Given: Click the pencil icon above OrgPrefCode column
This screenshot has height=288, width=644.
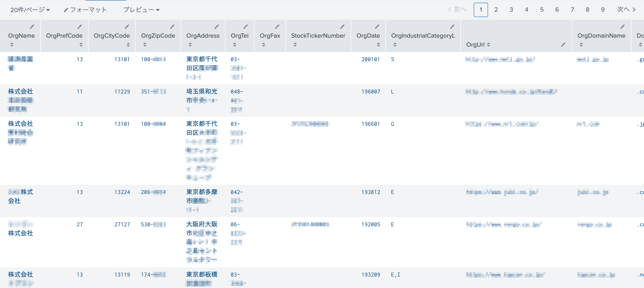Looking at the screenshot, I should pyautogui.click(x=80, y=26).
